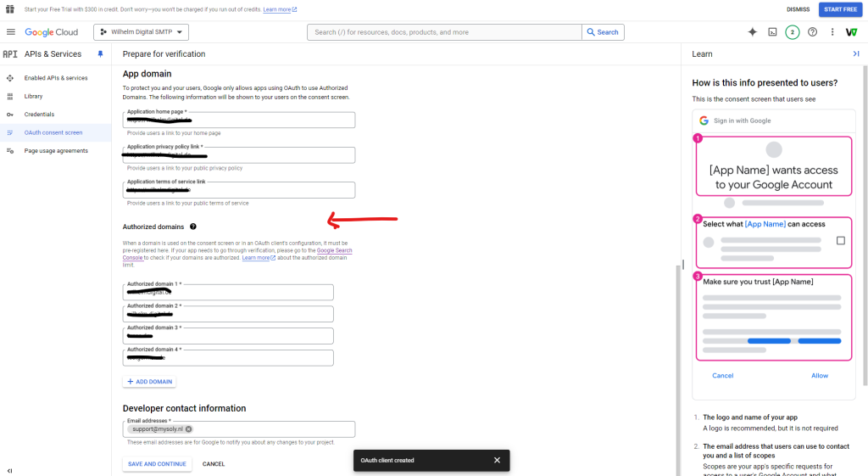The width and height of the screenshot is (868, 476).
Task: Click the Authorized domain 1 field
Action: (x=228, y=292)
